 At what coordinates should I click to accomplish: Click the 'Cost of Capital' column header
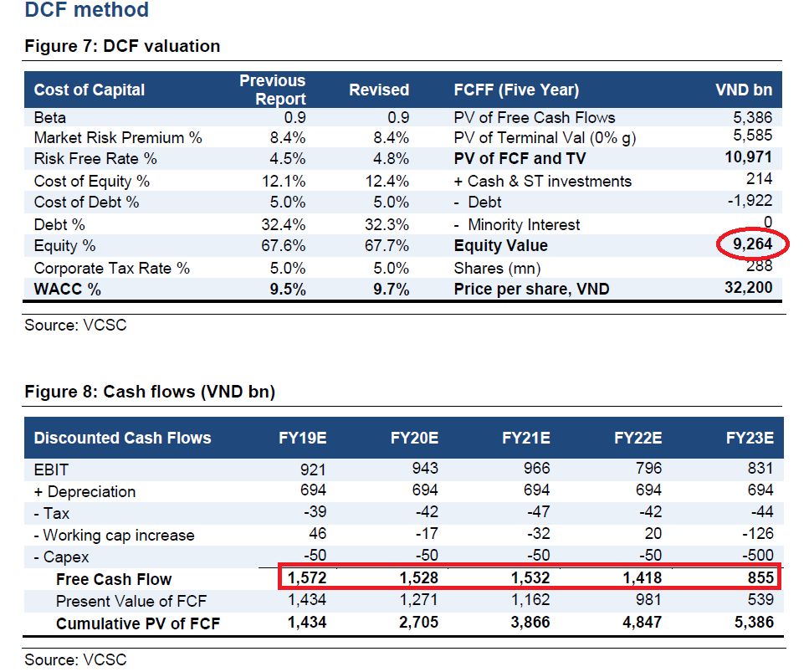coord(90,90)
